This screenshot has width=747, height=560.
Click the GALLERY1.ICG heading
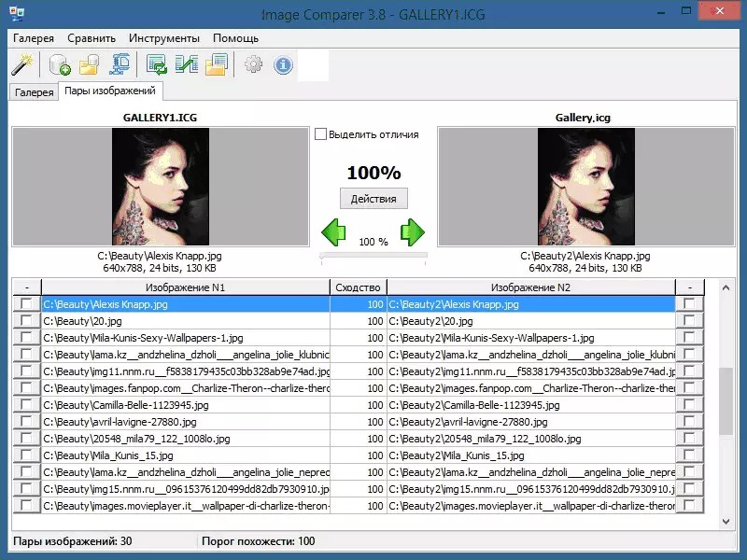coord(160,118)
